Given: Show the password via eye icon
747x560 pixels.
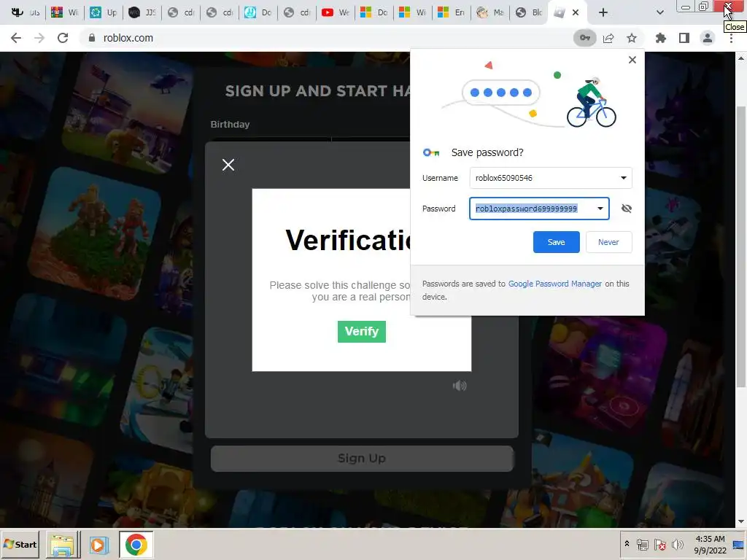Looking at the screenshot, I should tap(627, 209).
